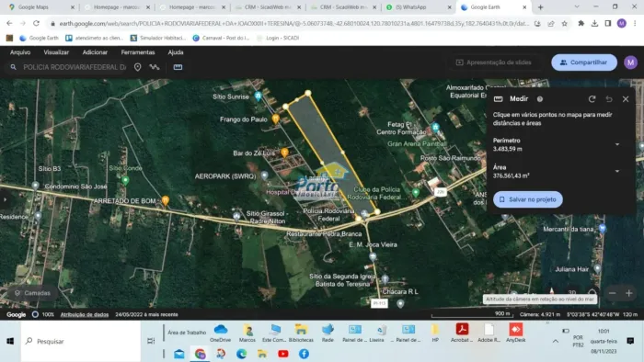644x362 pixels.
Task: Open the Windows Start menu
Action: coord(10,341)
